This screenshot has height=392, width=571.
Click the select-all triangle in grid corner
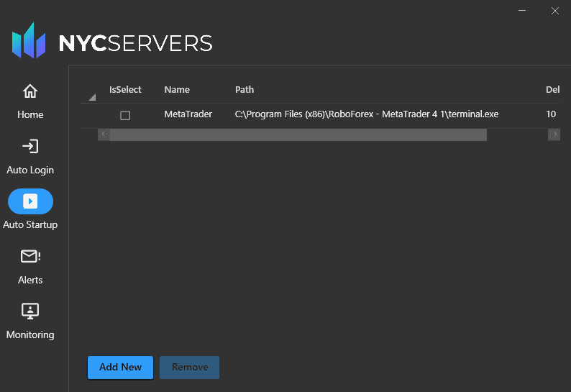tap(91, 97)
